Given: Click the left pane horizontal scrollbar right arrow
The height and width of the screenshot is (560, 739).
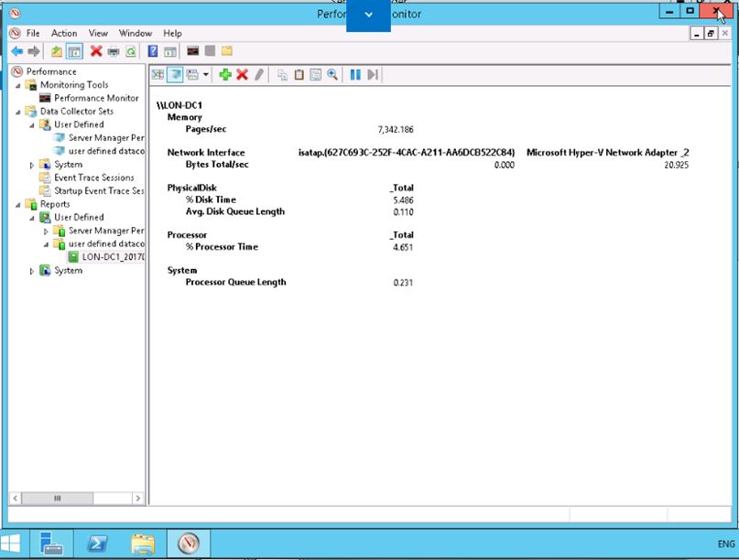Looking at the screenshot, I should [x=138, y=499].
